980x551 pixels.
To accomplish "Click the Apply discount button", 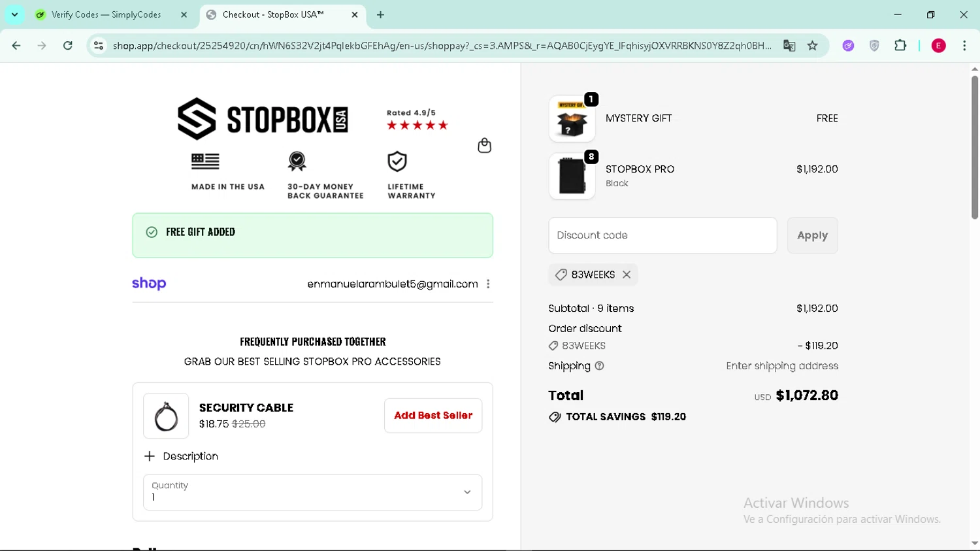I will click(x=812, y=235).
